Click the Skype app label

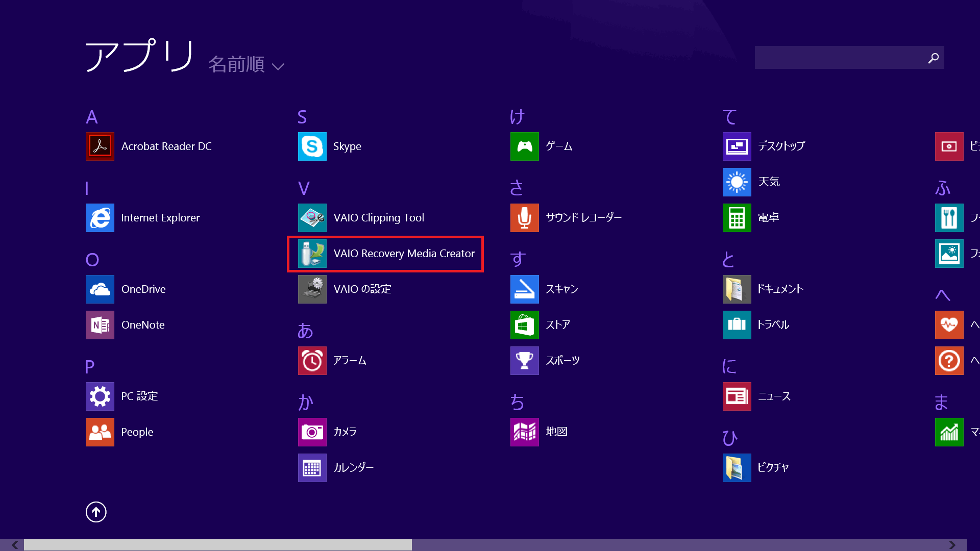[x=347, y=146]
